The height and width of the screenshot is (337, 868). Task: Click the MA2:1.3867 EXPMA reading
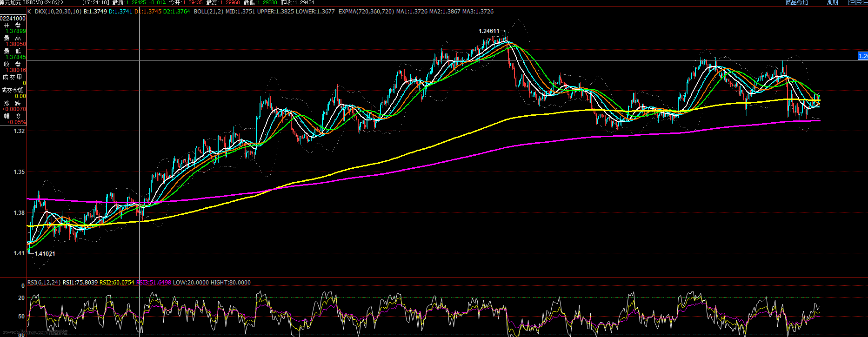tap(445, 11)
